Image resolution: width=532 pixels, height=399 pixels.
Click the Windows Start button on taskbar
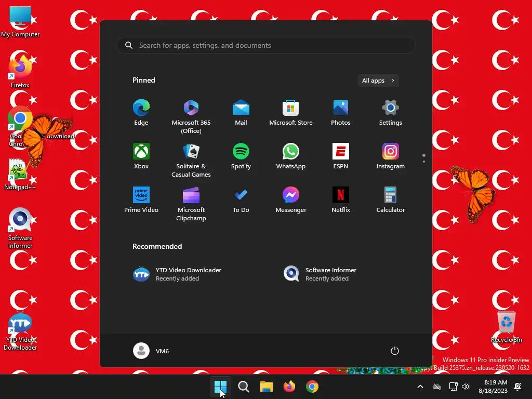click(220, 387)
